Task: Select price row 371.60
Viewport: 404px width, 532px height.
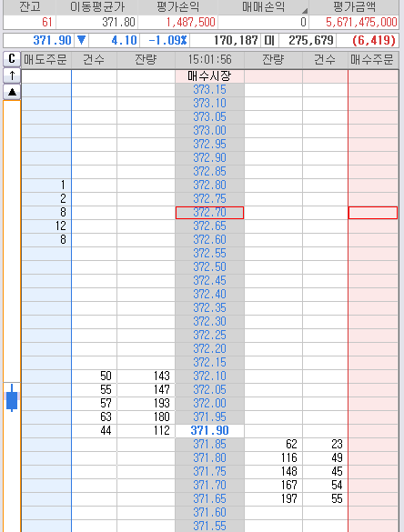Action: (x=209, y=512)
